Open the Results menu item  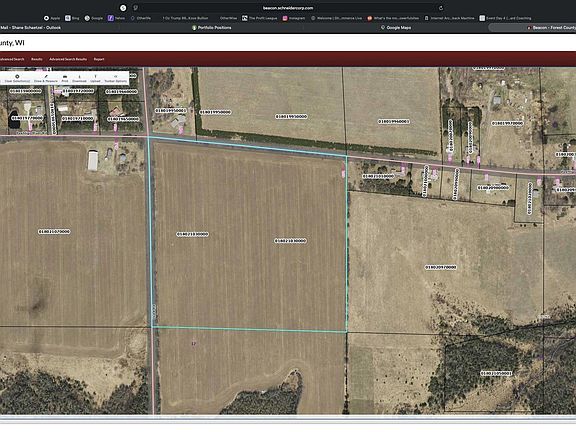tap(37, 59)
